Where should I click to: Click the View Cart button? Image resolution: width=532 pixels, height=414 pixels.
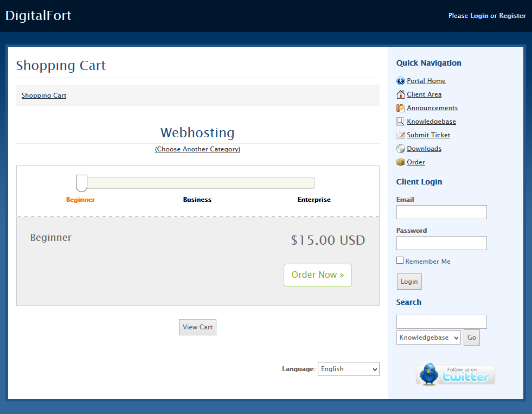pyautogui.click(x=197, y=327)
